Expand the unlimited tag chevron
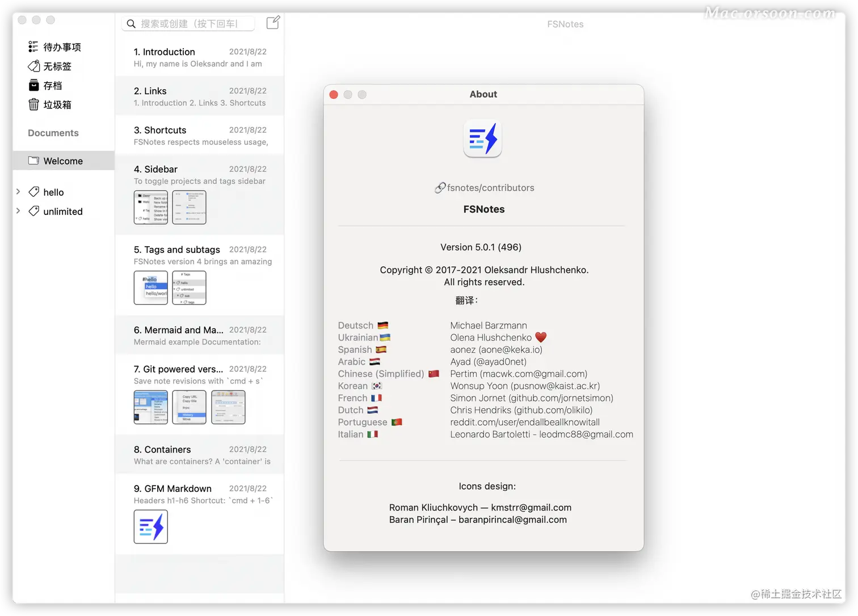The image size is (858, 616). coord(18,211)
